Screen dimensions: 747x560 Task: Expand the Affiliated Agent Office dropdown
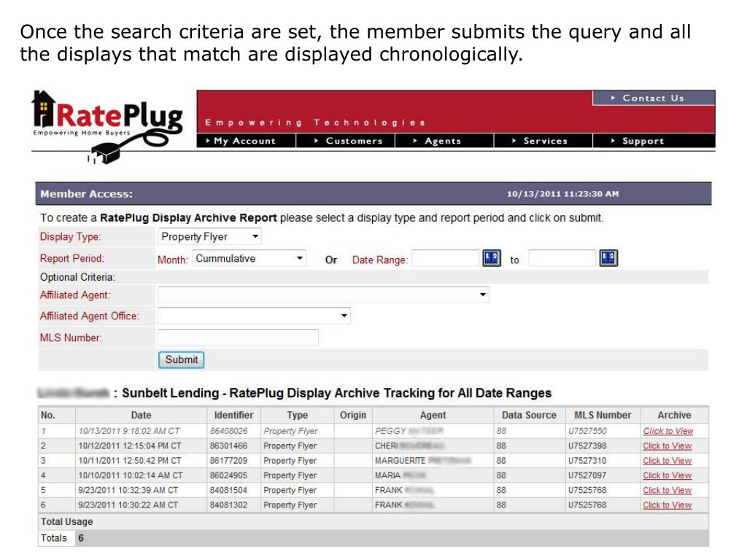click(x=254, y=316)
